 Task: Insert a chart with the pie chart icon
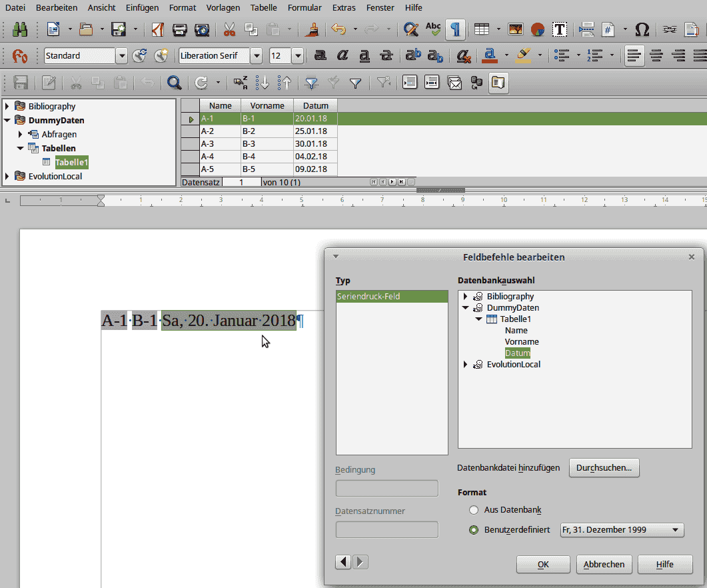(538, 30)
